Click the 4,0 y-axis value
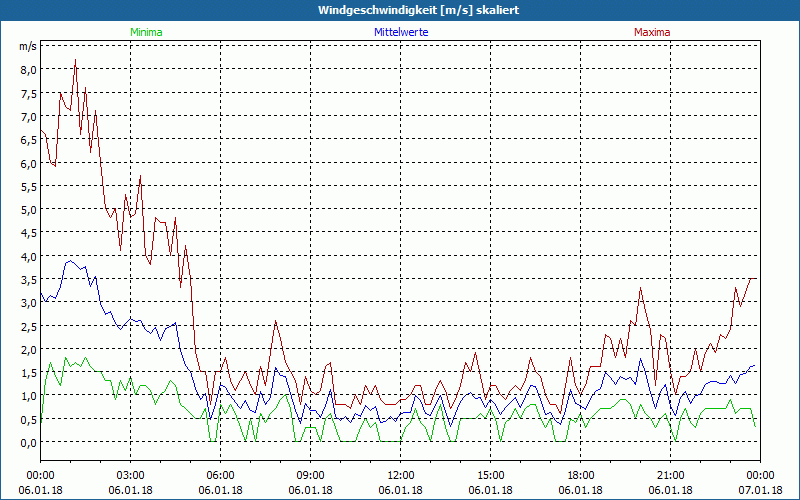The image size is (800, 500). tap(28, 257)
